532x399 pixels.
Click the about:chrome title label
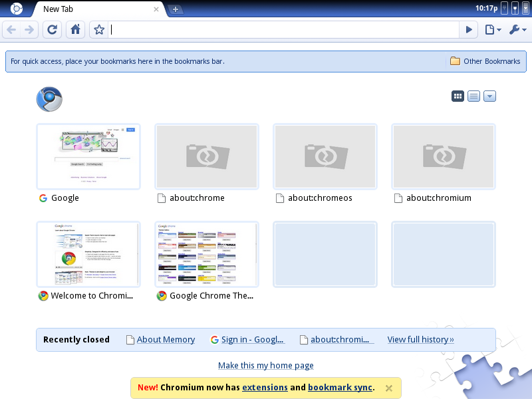tap(197, 198)
